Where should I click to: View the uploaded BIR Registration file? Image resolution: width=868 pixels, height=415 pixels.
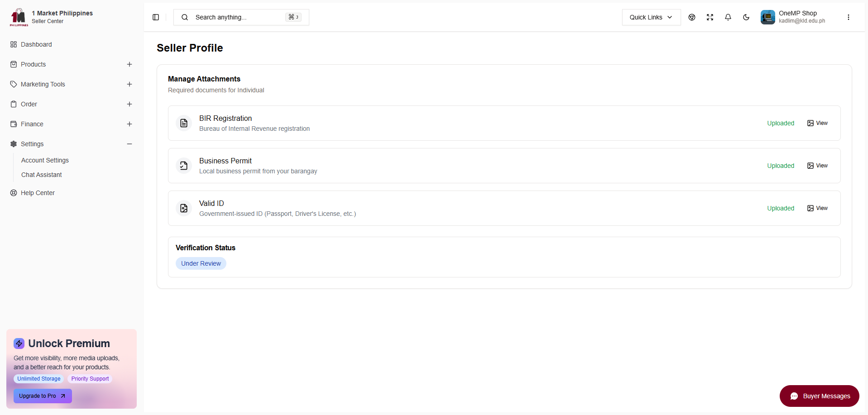(817, 123)
